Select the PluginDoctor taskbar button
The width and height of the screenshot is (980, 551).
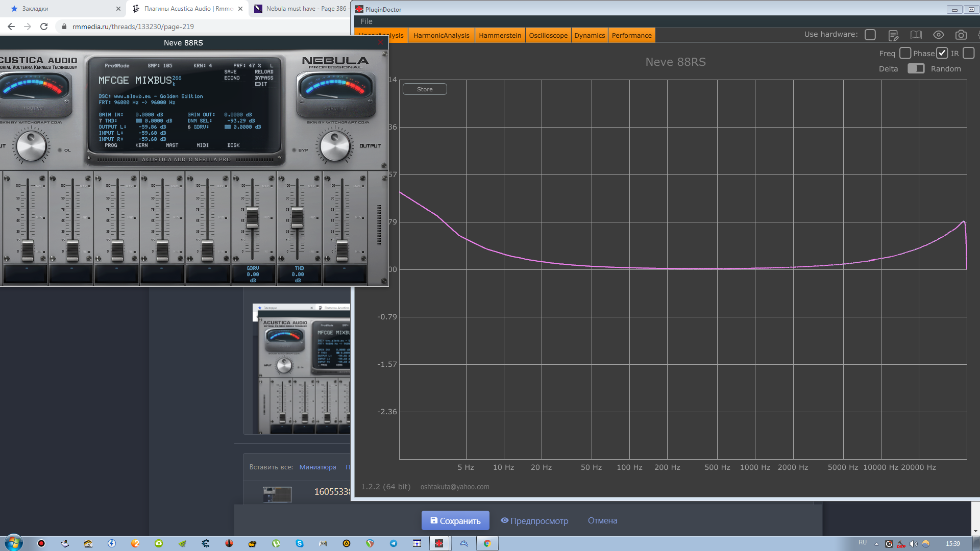point(439,543)
